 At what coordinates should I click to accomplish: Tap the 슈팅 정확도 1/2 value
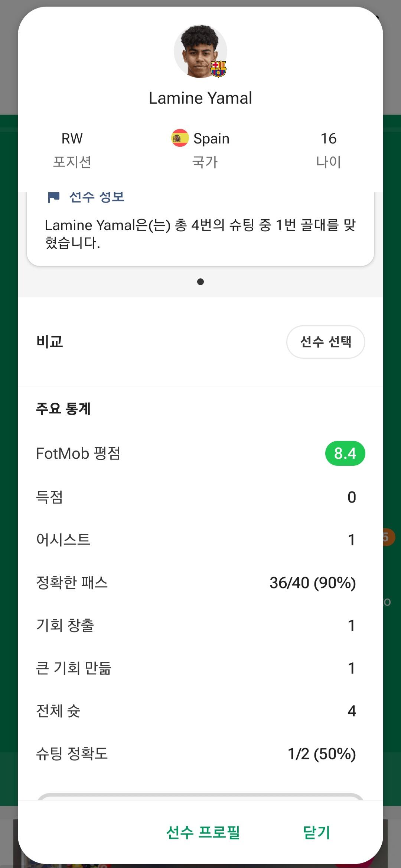click(322, 754)
